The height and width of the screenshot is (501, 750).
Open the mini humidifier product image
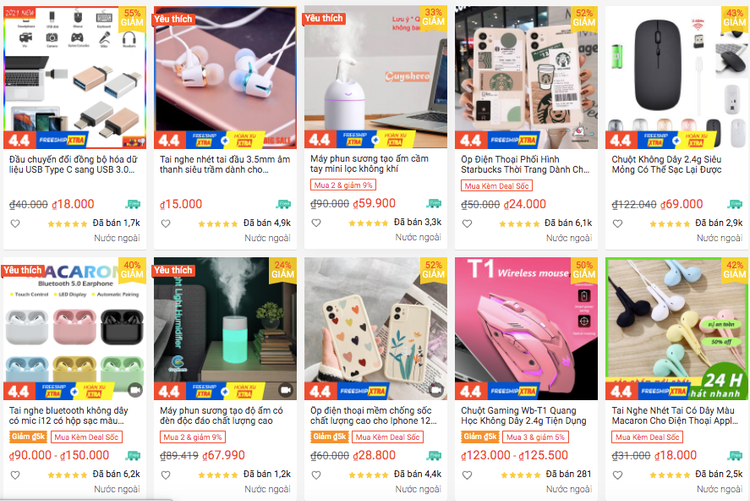[x=376, y=77]
